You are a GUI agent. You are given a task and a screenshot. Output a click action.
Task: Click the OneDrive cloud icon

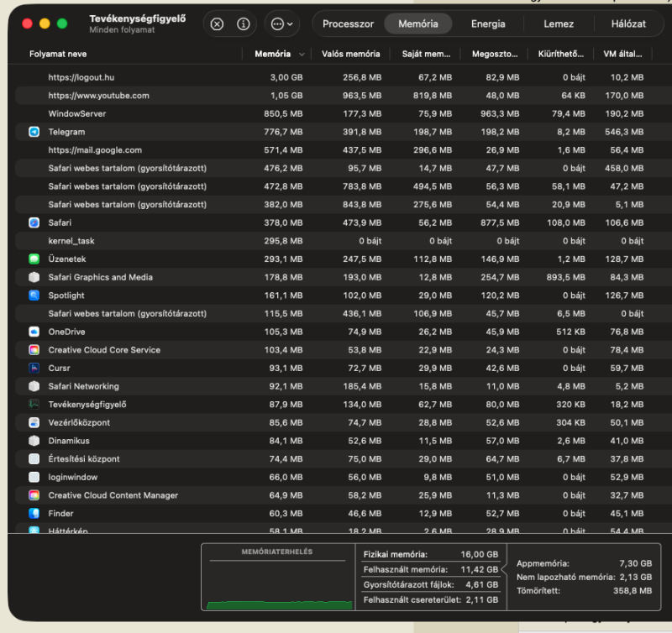34,332
